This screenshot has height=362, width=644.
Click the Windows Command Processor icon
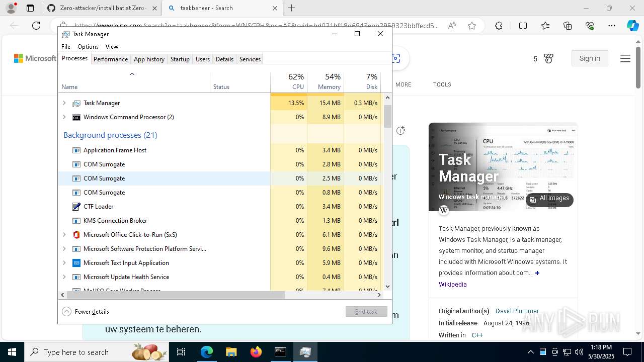pyautogui.click(x=76, y=117)
